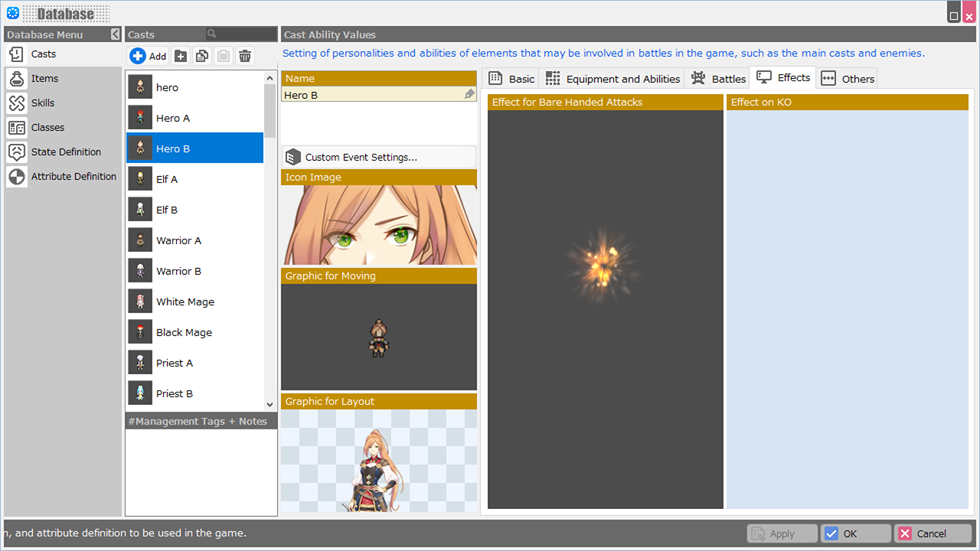Image resolution: width=980 pixels, height=551 pixels.
Task: Open Attribute Definition section
Action: coord(73,177)
